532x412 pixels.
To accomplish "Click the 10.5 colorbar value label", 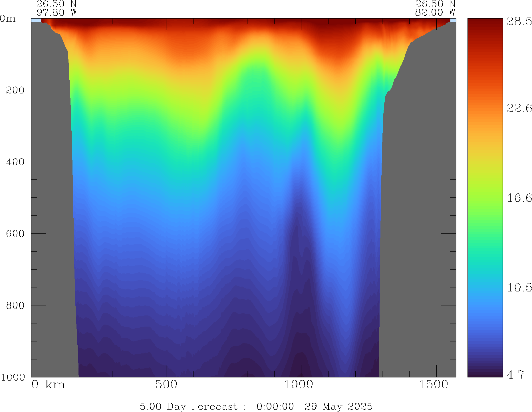I will 519,287.
